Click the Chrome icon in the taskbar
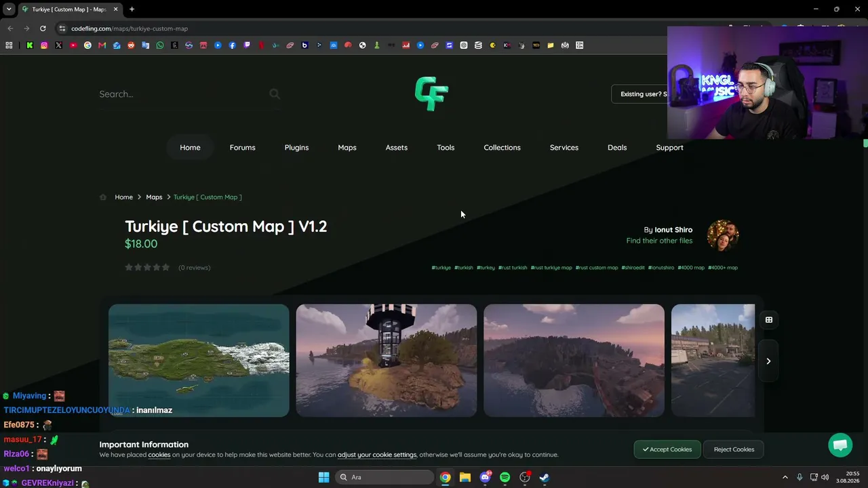Image resolution: width=868 pixels, height=488 pixels. click(445, 477)
